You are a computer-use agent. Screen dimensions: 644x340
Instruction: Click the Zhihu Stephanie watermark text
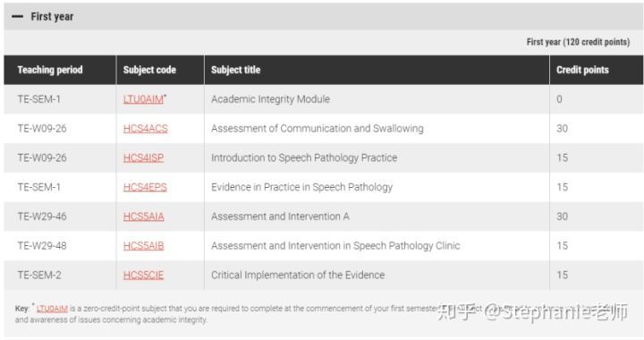(x=533, y=312)
